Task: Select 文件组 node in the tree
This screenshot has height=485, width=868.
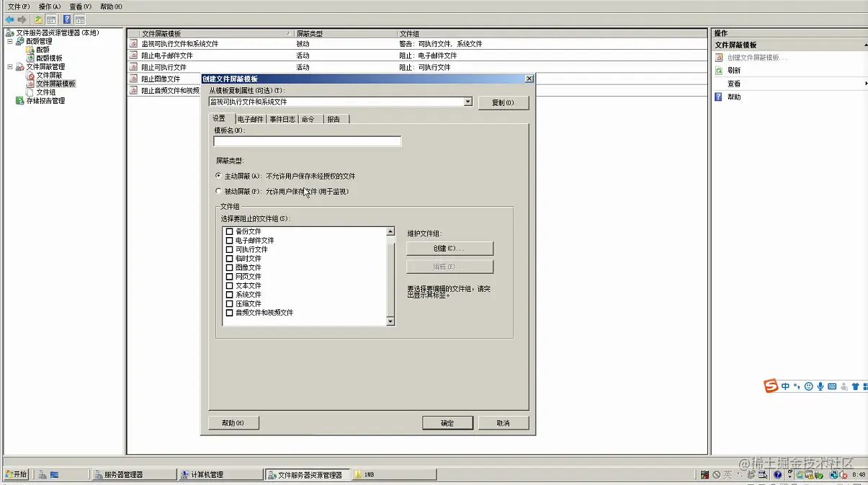Action: tap(45, 92)
